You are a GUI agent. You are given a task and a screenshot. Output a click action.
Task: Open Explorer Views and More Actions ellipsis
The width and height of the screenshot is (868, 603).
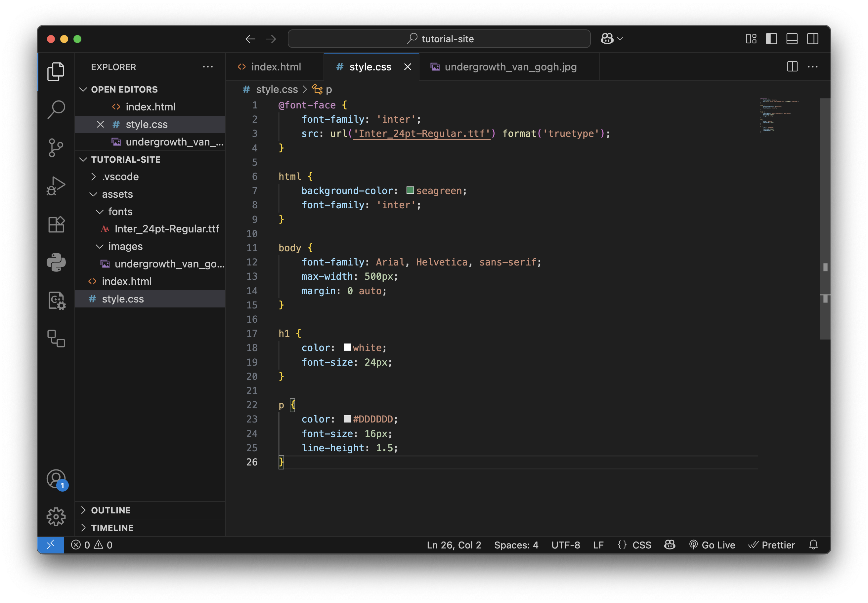point(207,67)
